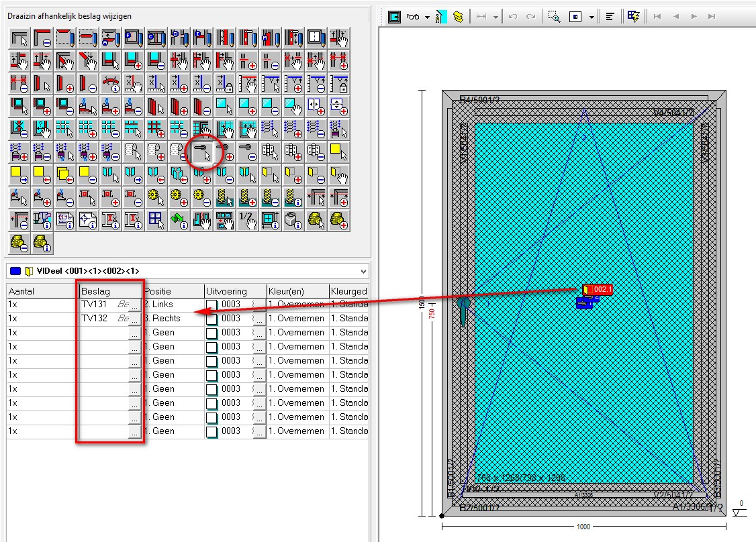Image resolution: width=756 pixels, height=542 pixels.
Task: Click the Kleur(en) column header
Action: coord(298,291)
